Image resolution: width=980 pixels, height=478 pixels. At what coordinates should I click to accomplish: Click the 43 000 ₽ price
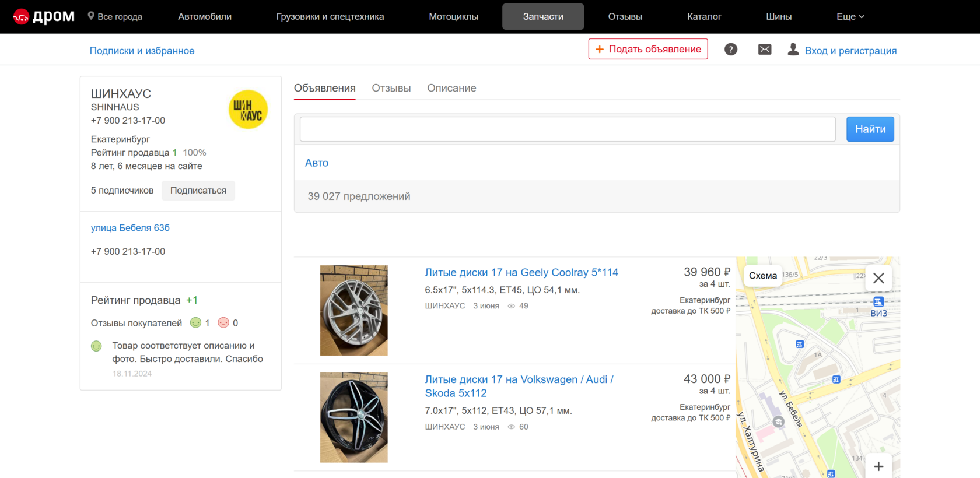(x=707, y=379)
